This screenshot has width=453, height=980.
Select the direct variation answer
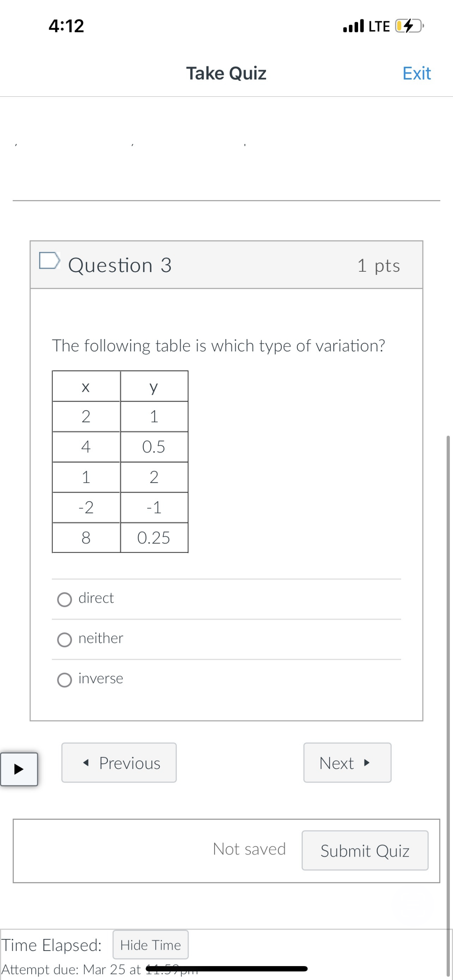pos(65,599)
